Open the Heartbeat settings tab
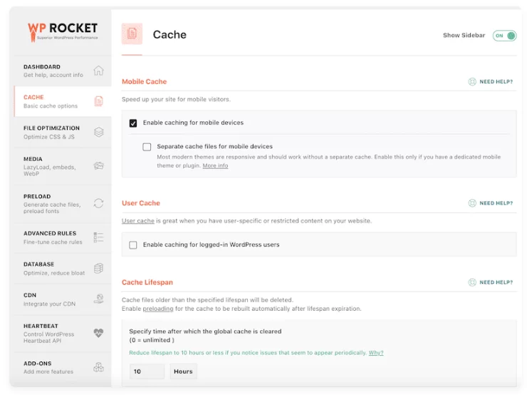This screenshot has width=532, height=395. [x=63, y=333]
